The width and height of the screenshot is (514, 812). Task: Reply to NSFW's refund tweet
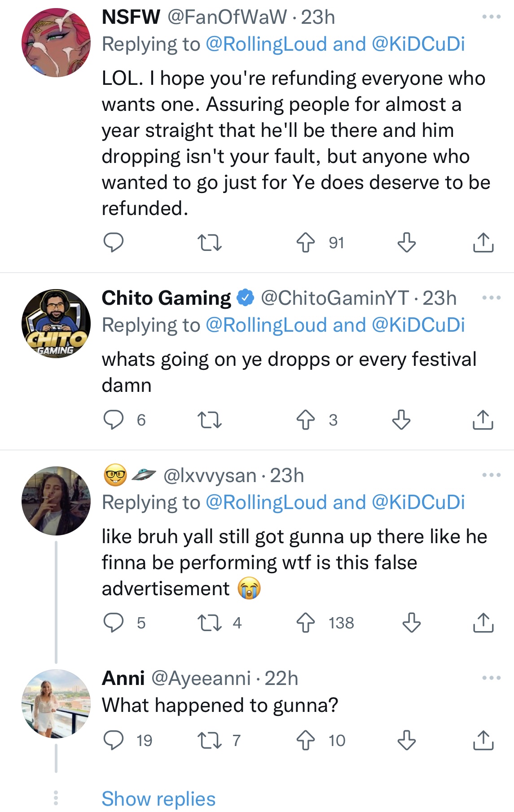[114, 243]
